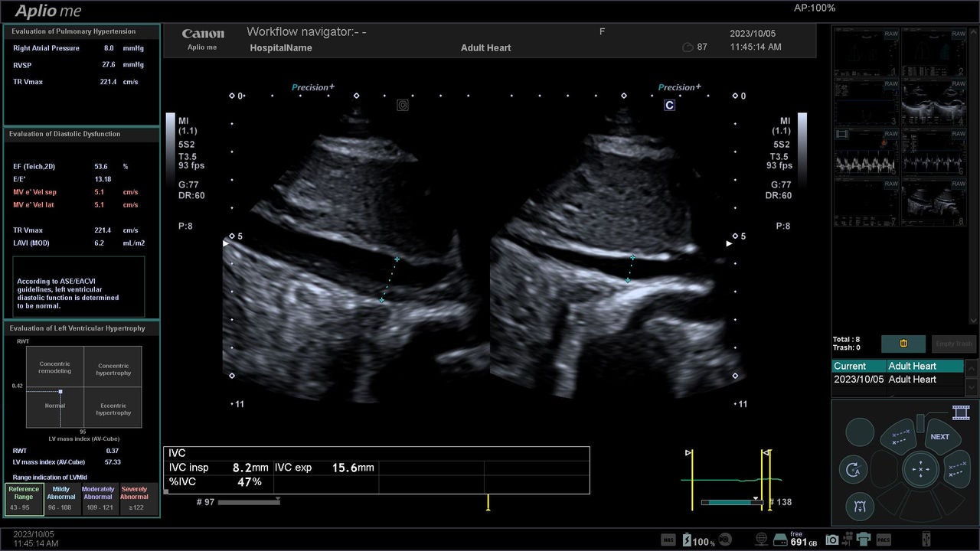
Task: Click the IVC exp value 15.6 mm
Action: click(x=353, y=468)
